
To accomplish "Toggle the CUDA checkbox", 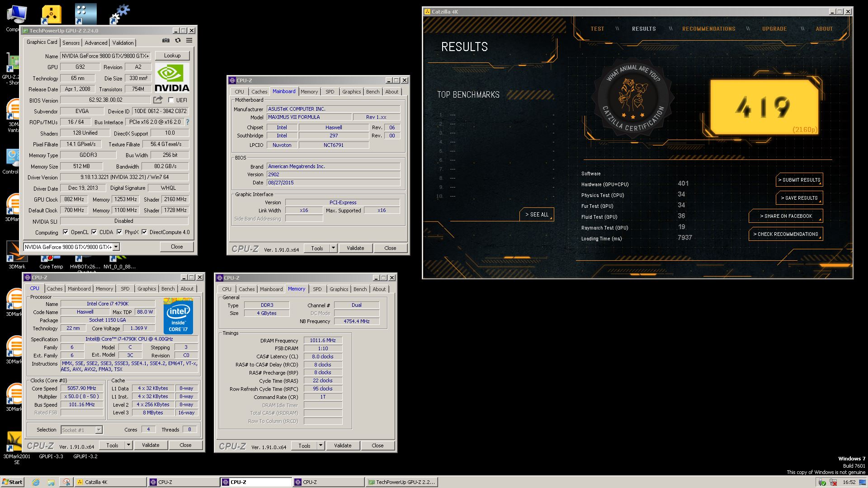I will [94, 232].
